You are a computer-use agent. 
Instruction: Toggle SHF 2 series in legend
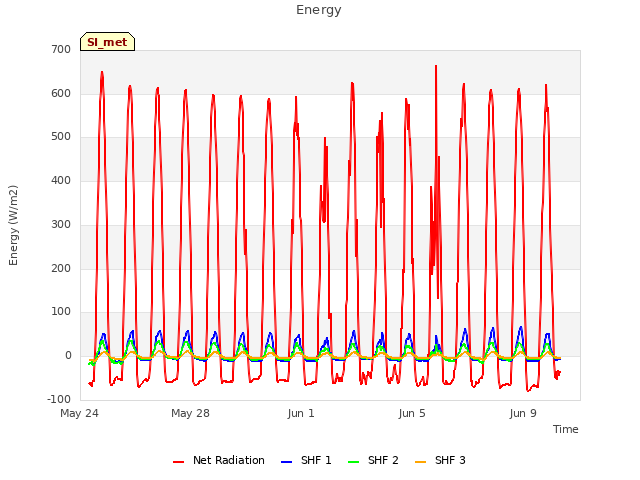click(373, 460)
